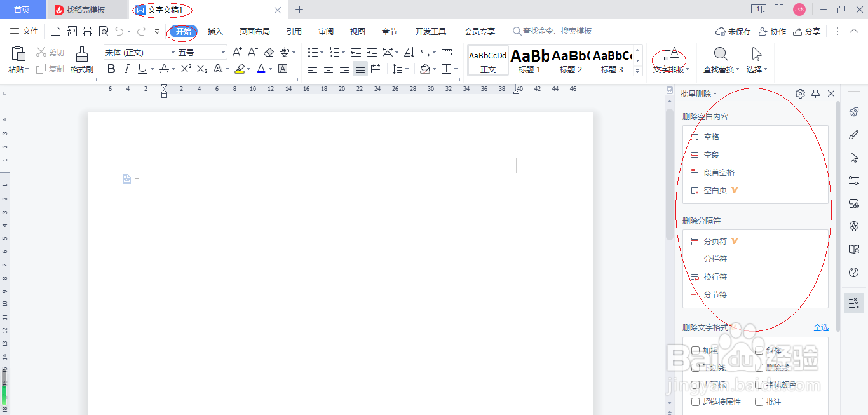Open the font name dropdown showing 宋体
This screenshot has height=415, width=868.
[x=172, y=52]
